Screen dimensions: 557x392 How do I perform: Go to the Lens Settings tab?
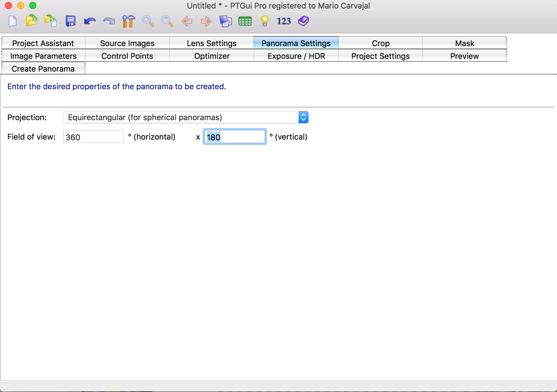(x=211, y=43)
